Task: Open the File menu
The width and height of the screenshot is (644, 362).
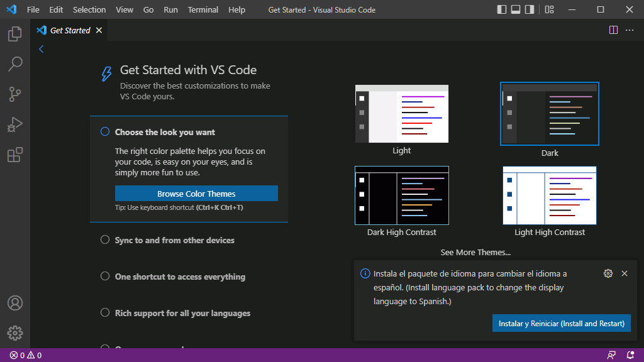Action: (33, 9)
